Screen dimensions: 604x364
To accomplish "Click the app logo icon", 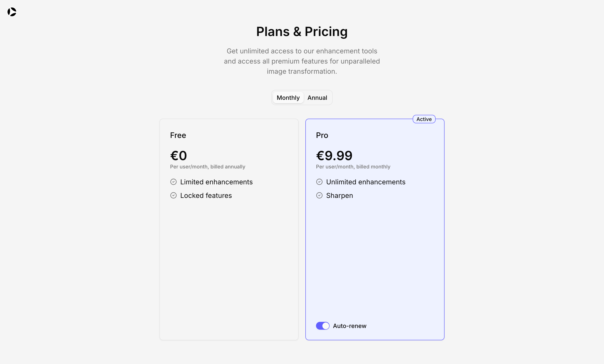I will pyautogui.click(x=12, y=12).
